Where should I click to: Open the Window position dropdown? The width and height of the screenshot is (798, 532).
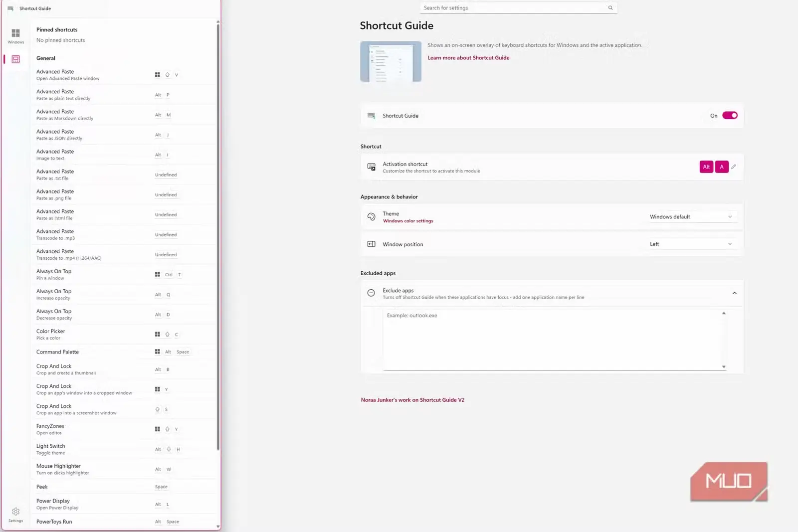coord(691,244)
